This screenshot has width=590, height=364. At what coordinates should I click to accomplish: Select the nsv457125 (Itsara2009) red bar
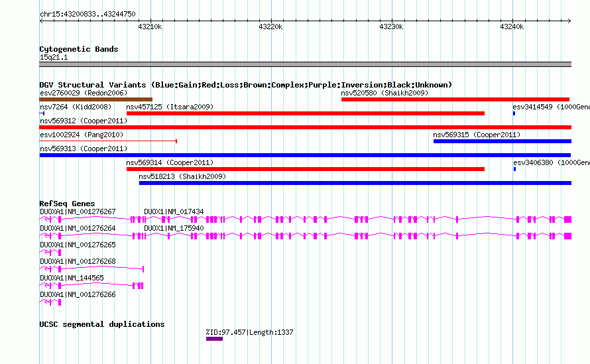click(306, 113)
